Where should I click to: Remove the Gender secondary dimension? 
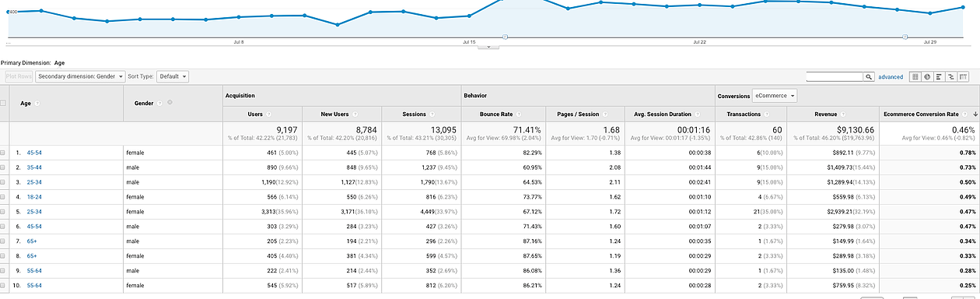(170, 103)
